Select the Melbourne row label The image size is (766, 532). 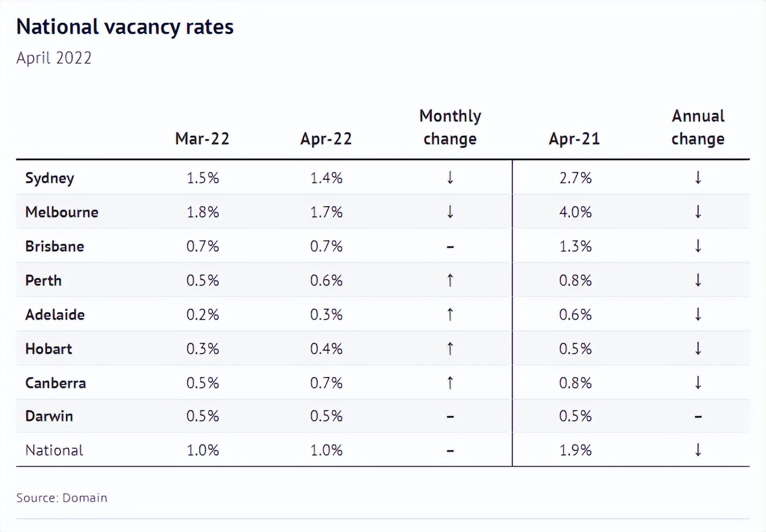pos(62,212)
